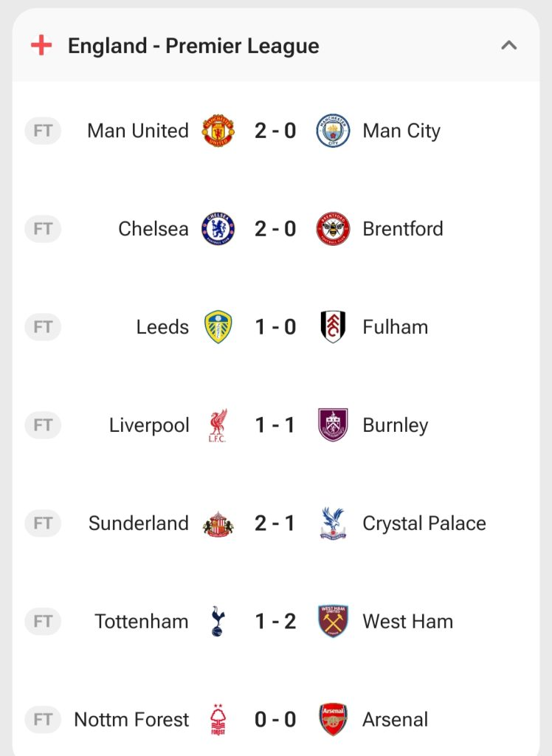Tap the Brentford bee badge
This screenshot has height=756, width=552.
coord(333,229)
